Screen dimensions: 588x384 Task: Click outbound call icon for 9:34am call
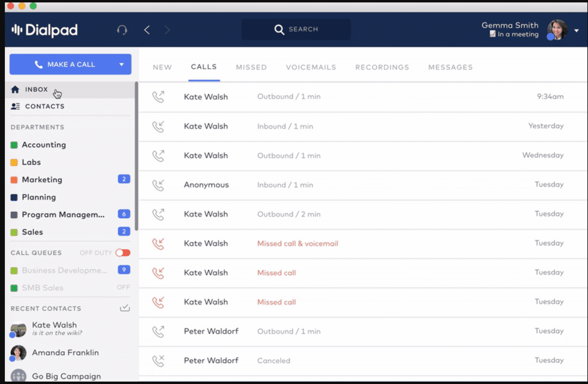(x=158, y=97)
